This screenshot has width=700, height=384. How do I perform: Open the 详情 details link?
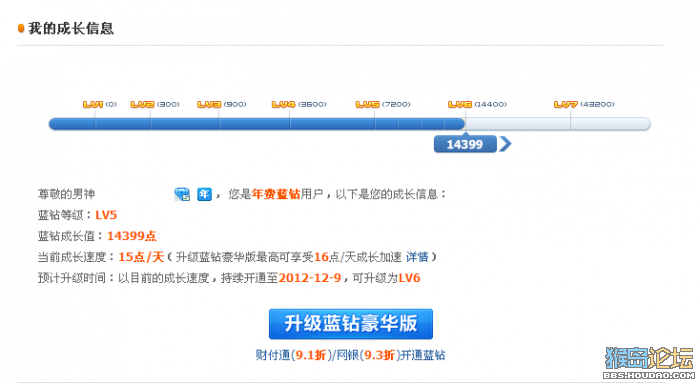click(x=417, y=257)
